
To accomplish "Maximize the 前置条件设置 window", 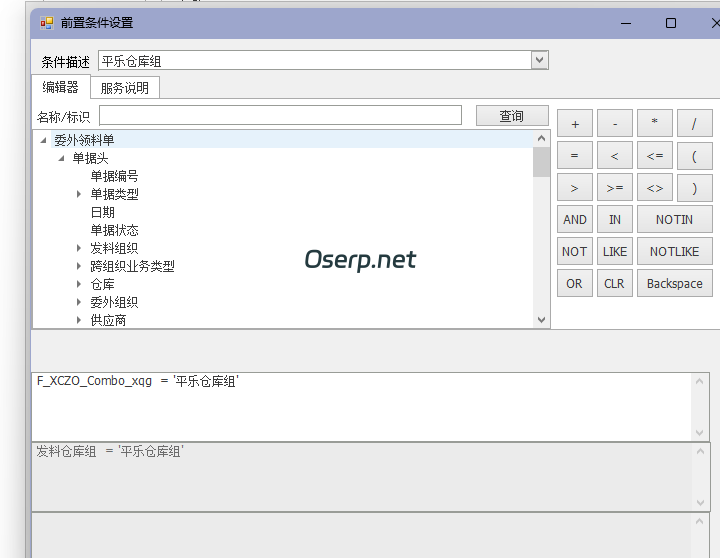I will click(671, 23).
